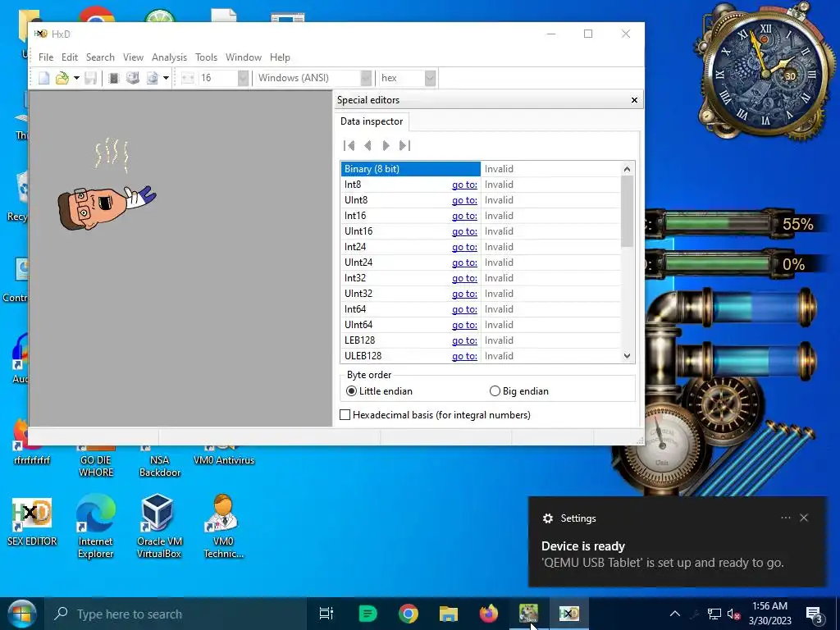Open the notification center icon
The image size is (840, 630).
click(x=815, y=614)
